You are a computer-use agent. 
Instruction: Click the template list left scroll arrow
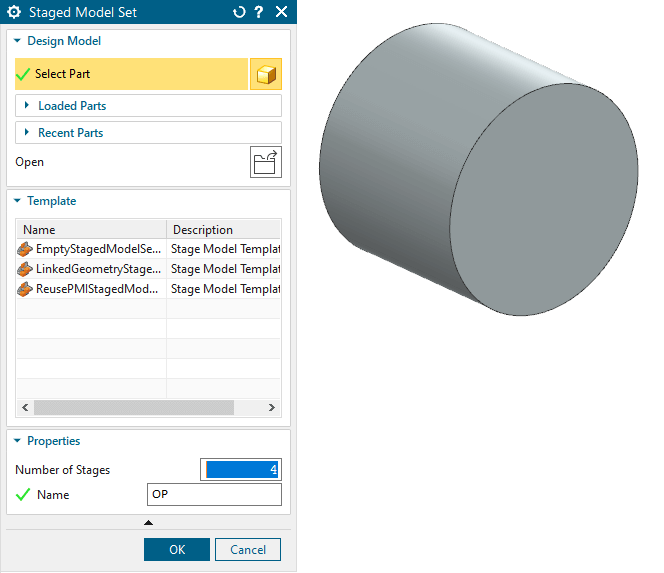[x=25, y=407]
